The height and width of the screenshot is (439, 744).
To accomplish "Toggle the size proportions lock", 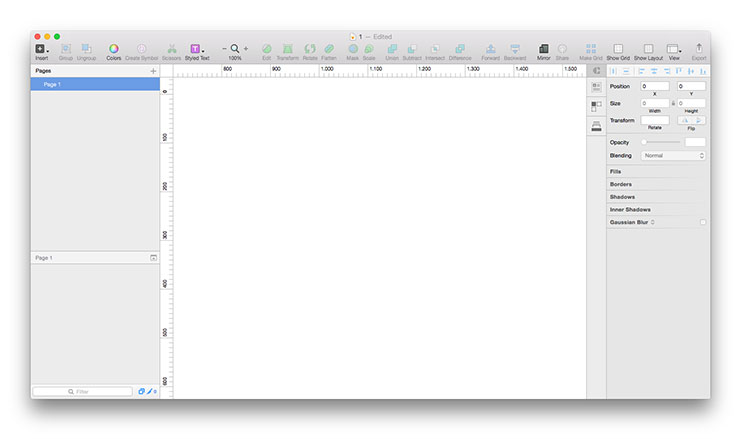I will point(673,103).
